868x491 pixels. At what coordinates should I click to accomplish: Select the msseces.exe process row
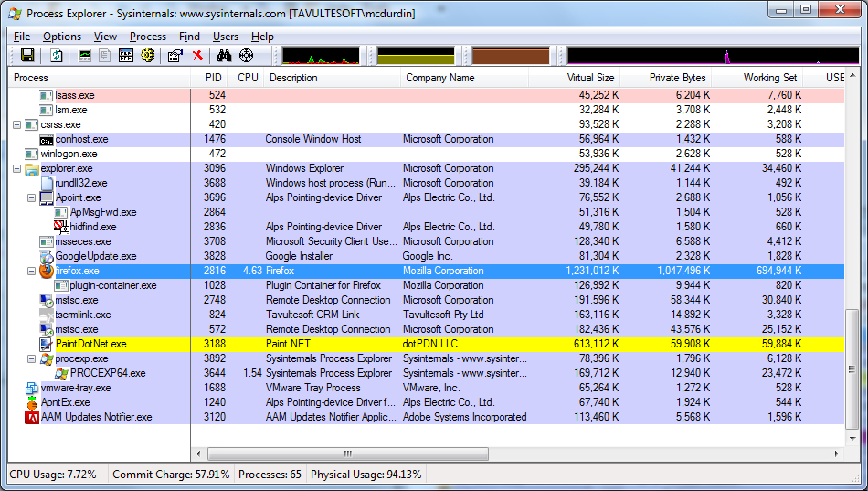coord(427,241)
